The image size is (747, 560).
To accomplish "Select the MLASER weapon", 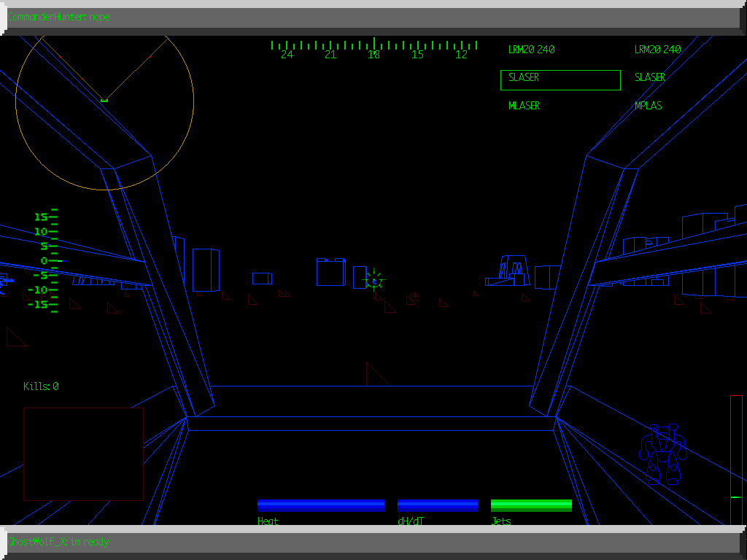I will click(524, 106).
